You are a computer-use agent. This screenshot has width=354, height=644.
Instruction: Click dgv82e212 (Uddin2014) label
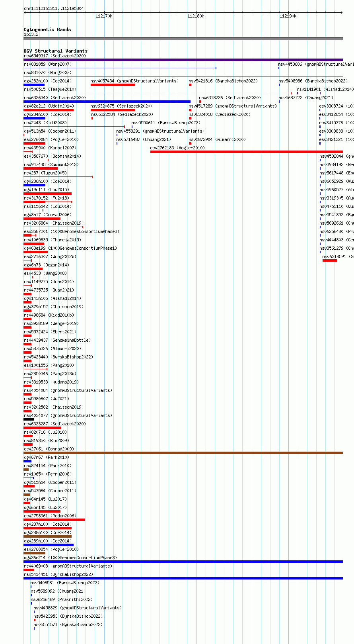point(49,106)
